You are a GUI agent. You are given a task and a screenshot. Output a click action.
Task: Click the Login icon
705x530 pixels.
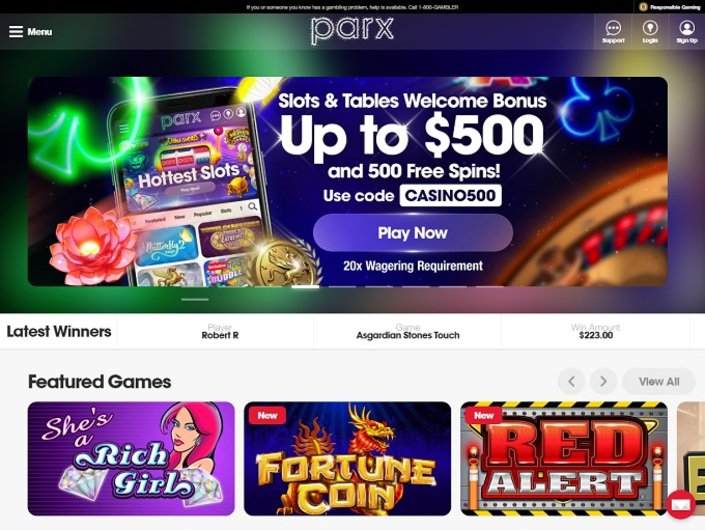pyautogui.click(x=650, y=28)
